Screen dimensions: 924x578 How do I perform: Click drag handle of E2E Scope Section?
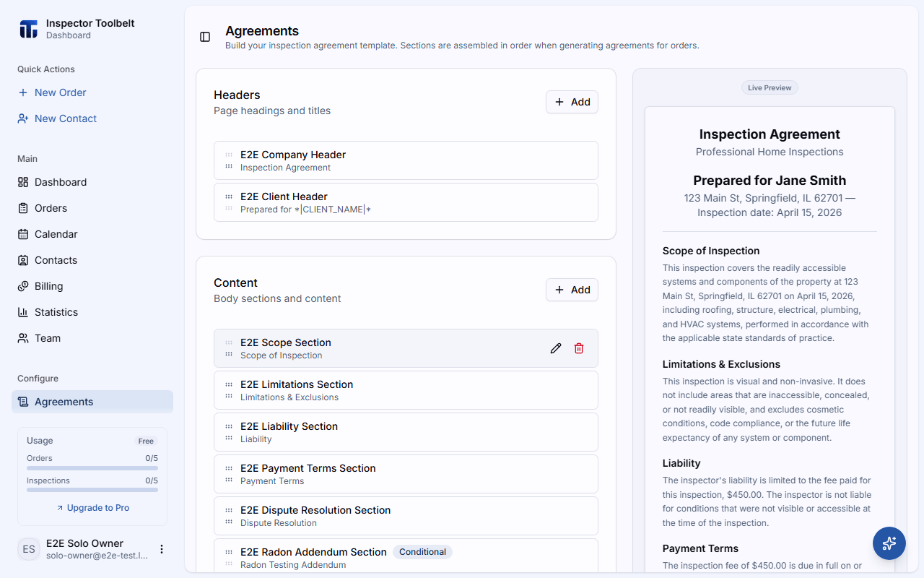229,348
